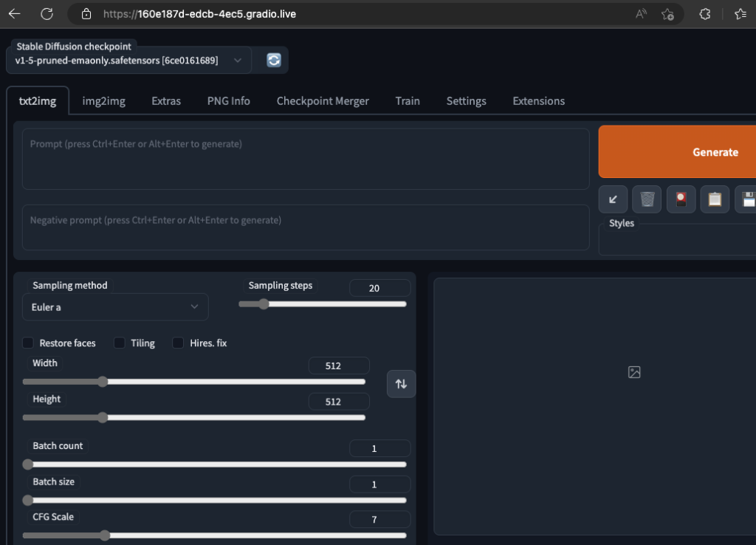
Task: Add page to favorites with star-plus icon
Action: (667, 14)
